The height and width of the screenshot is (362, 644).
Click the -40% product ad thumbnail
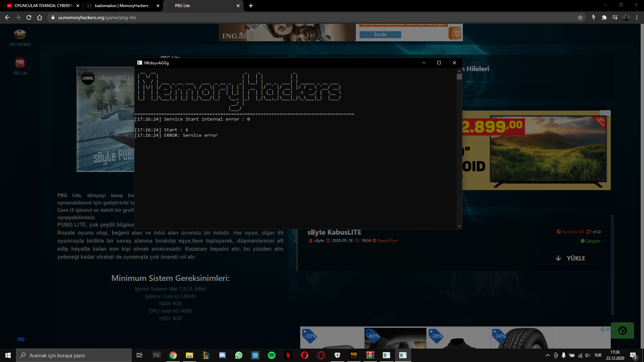[x=395, y=338]
